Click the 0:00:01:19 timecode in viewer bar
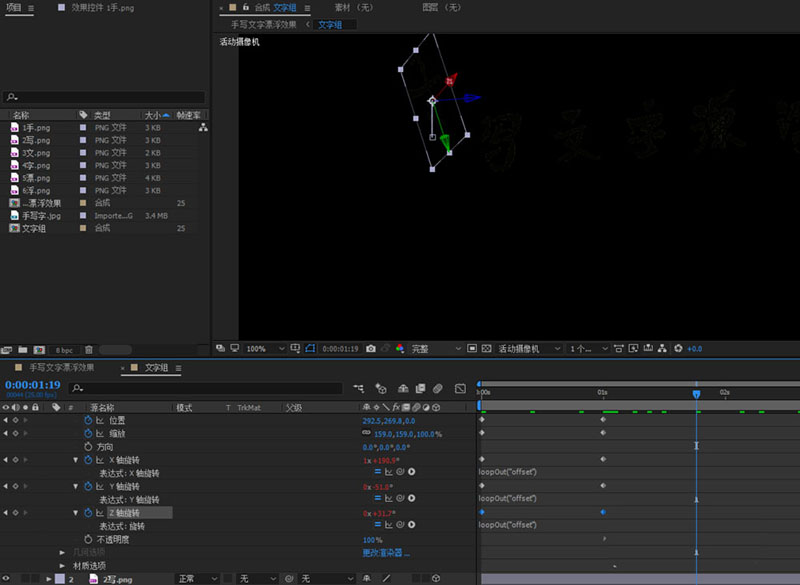 pos(340,349)
